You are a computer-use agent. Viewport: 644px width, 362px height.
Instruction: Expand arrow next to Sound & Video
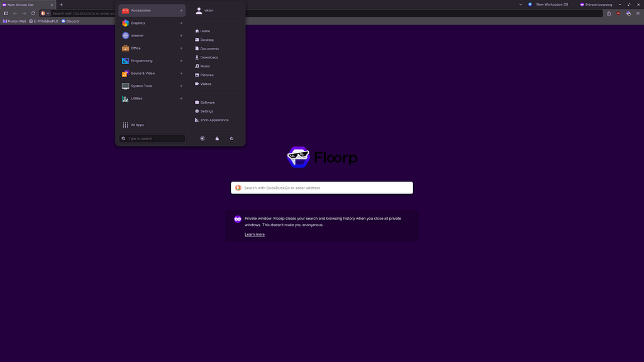[x=180, y=74]
